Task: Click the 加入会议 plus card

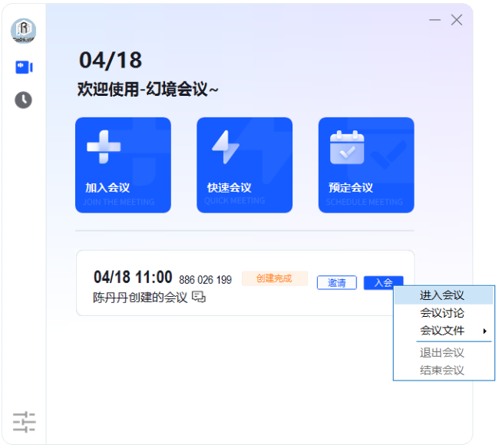Action: pyautogui.click(x=123, y=165)
